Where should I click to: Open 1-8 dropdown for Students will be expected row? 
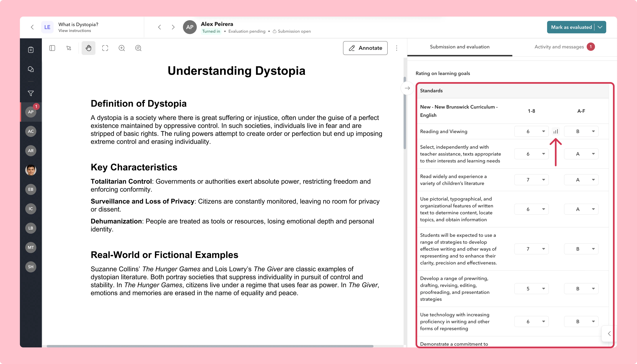pos(531,249)
